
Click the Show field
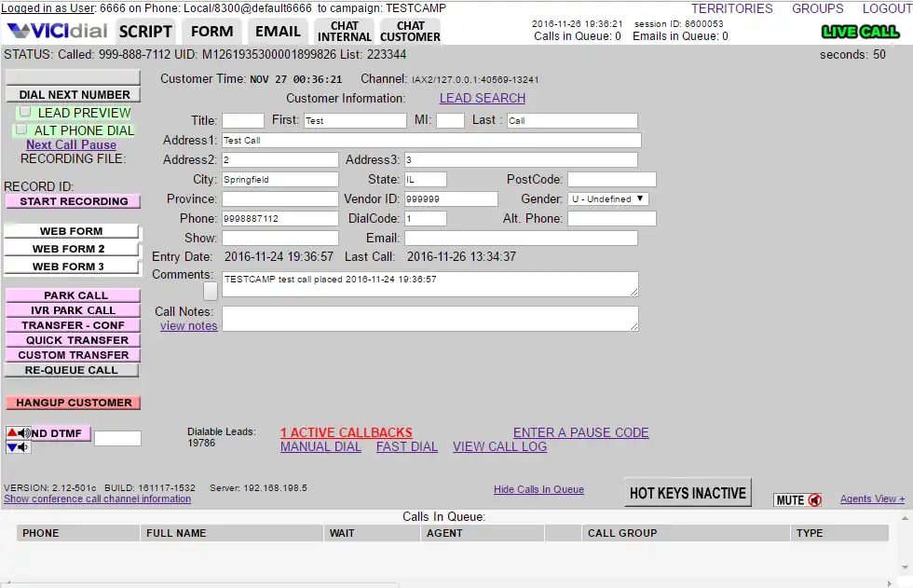[280, 239]
